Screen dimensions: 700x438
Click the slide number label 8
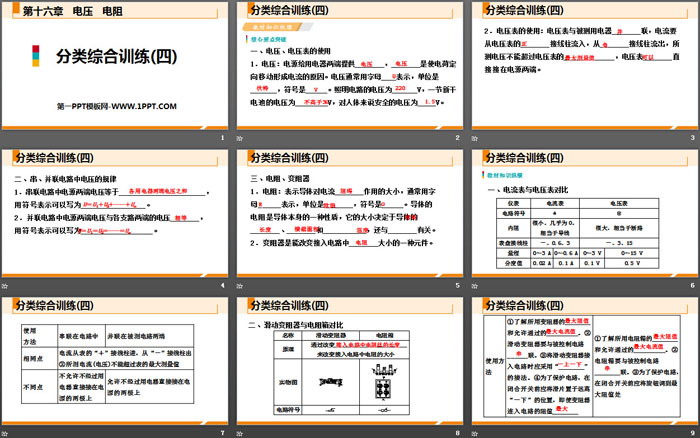click(457, 433)
